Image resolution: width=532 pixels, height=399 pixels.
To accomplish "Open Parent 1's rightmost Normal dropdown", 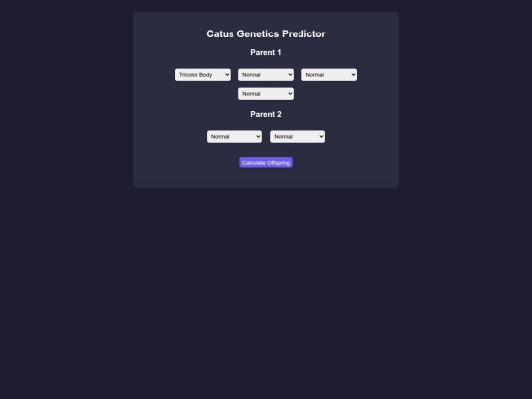I will point(329,75).
